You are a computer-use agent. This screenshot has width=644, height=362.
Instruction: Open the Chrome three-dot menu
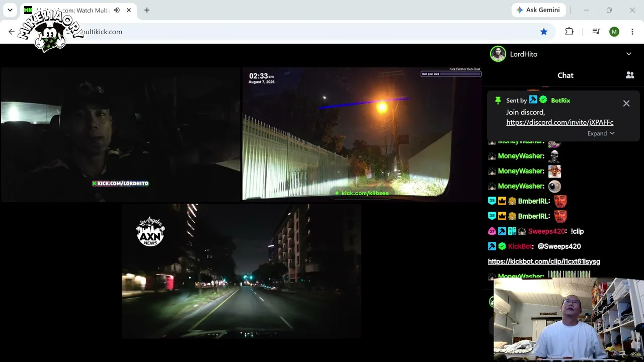pyautogui.click(x=632, y=32)
